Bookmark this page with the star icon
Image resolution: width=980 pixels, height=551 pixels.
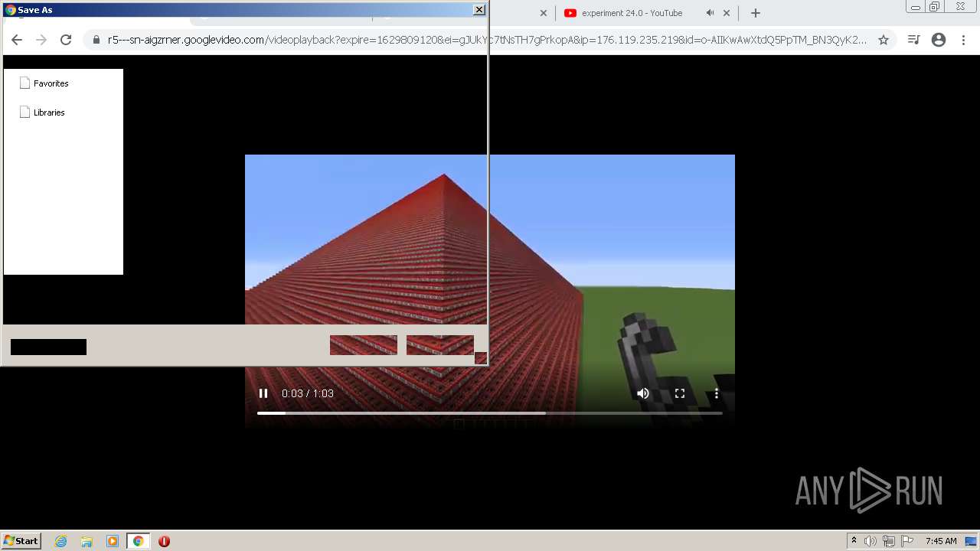pyautogui.click(x=884, y=40)
